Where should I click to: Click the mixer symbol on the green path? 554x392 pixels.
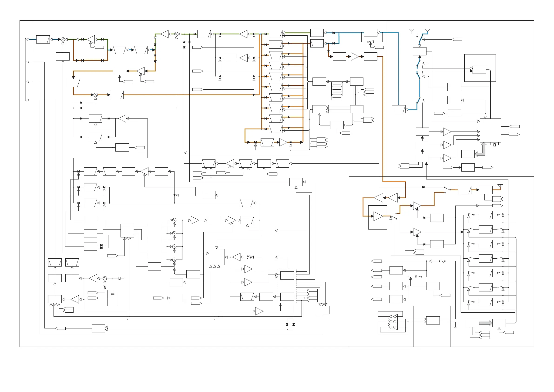176,34
